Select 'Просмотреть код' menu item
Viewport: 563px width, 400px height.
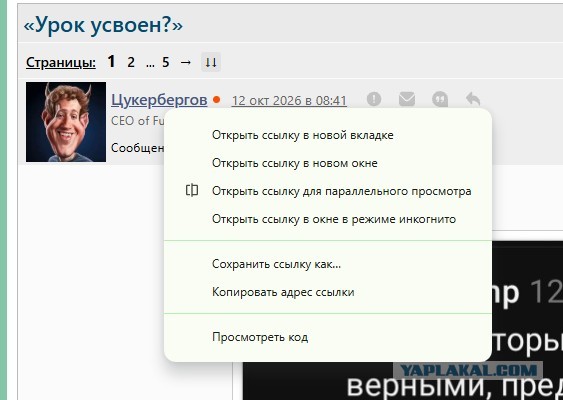tap(328, 337)
